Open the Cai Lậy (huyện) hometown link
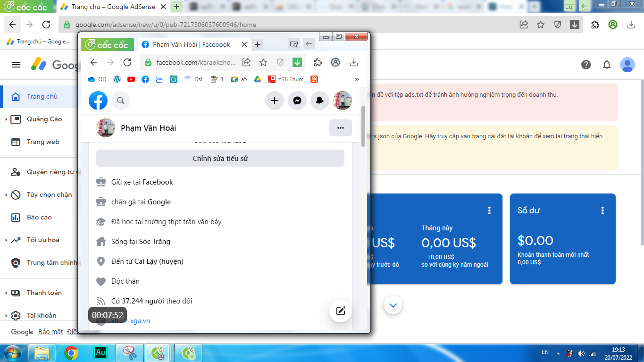644x362 pixels. [x=159, y=261]
